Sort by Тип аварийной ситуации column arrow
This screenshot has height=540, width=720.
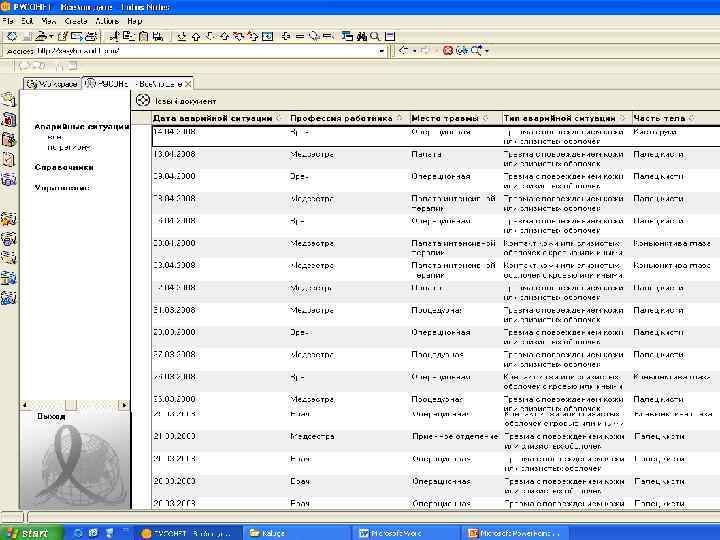tap(622, 118)
